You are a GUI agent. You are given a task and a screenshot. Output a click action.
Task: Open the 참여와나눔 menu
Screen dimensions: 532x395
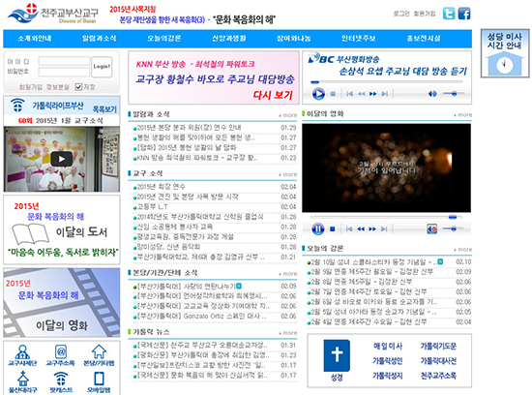tap(293, 39)
